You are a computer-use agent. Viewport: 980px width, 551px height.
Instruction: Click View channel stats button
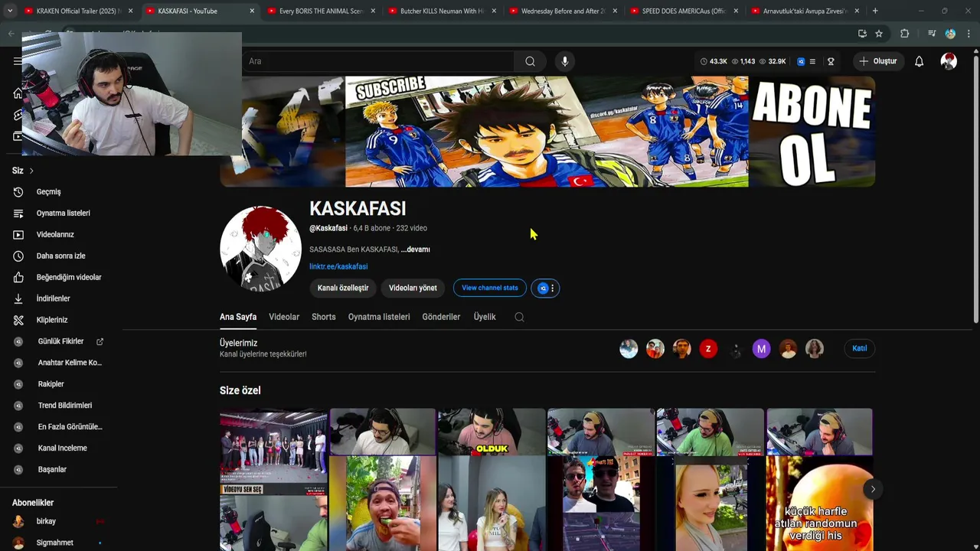(x=490, y=288)
